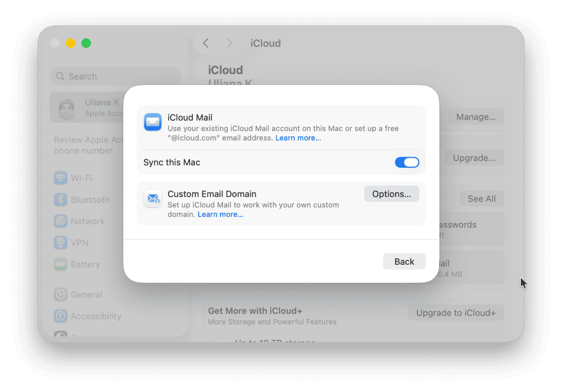Click the Accessibility icon in sidebar
Screen dimensions: 562x392
[x=61, y=316]
